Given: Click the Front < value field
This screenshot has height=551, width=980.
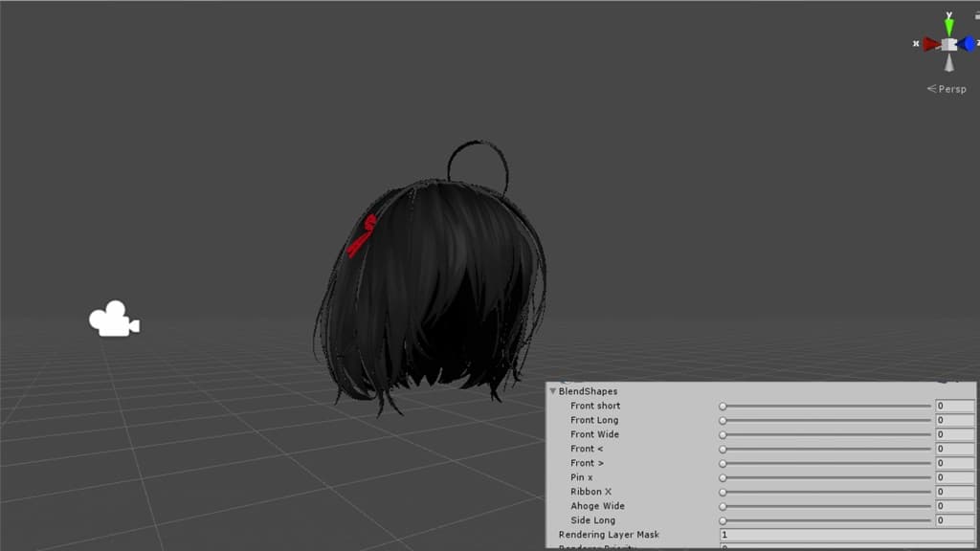Looking at the screenshot, I should point(954,450).
